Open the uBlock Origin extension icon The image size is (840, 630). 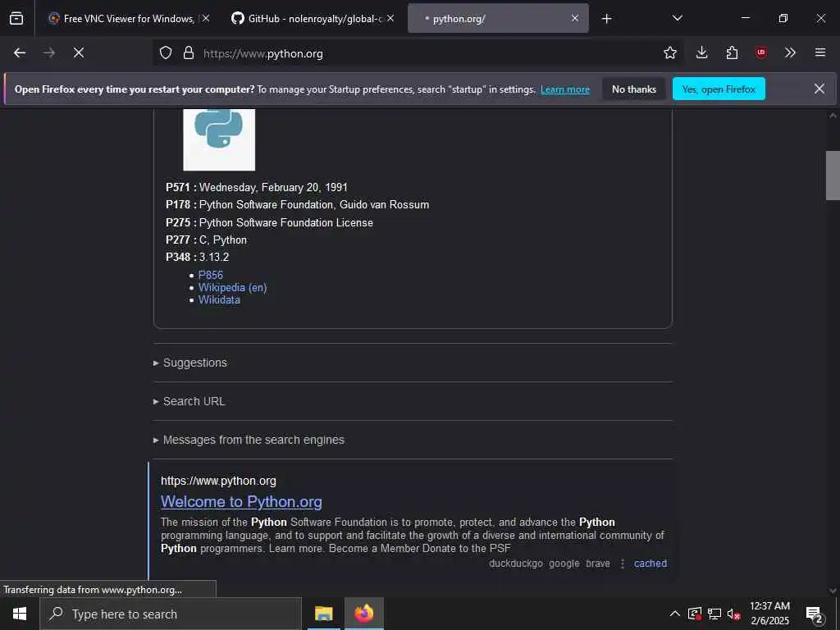click(x=760, y=52)
